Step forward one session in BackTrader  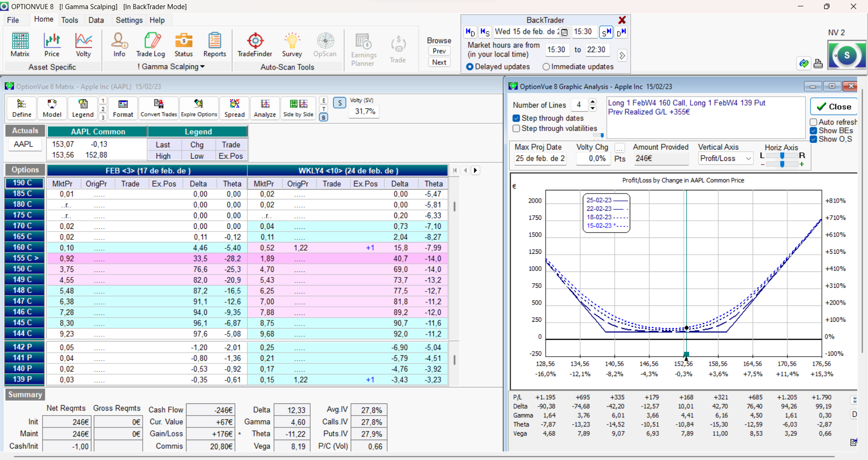[x=606, y=32]
